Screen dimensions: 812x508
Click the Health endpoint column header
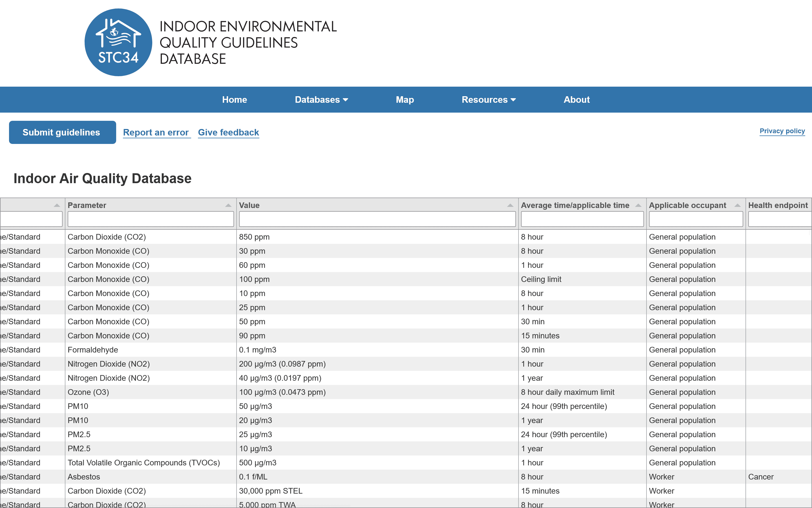pos(778,205)
